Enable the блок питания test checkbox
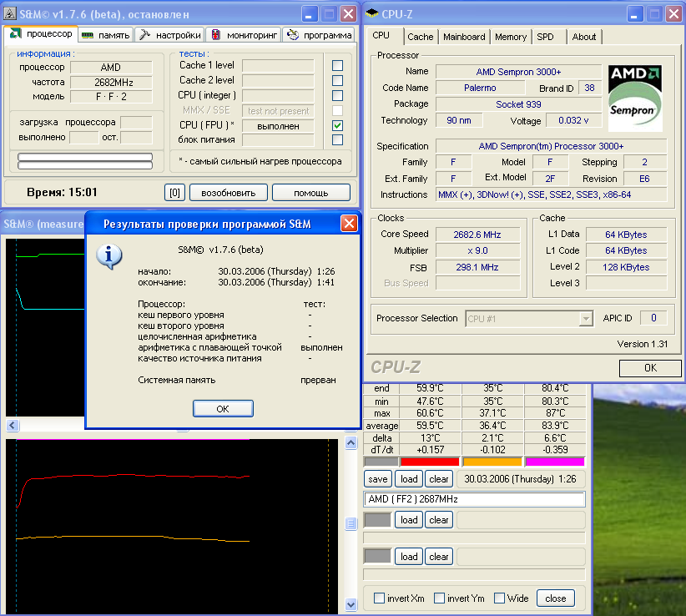 click(x=337, y=139)
